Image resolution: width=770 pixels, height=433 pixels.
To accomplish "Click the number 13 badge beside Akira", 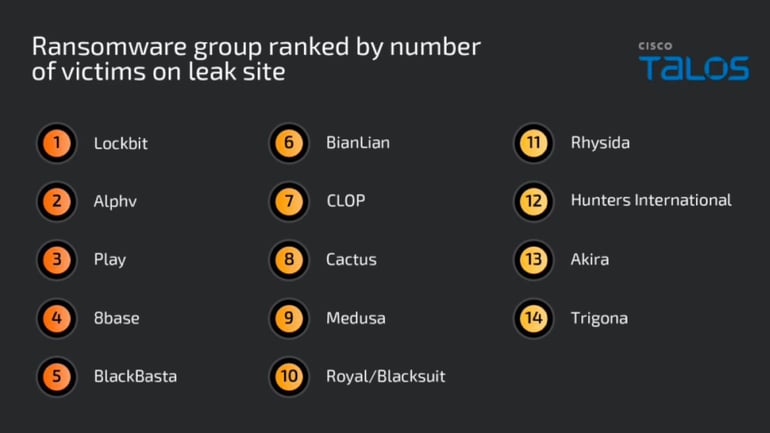I will 533,260.
